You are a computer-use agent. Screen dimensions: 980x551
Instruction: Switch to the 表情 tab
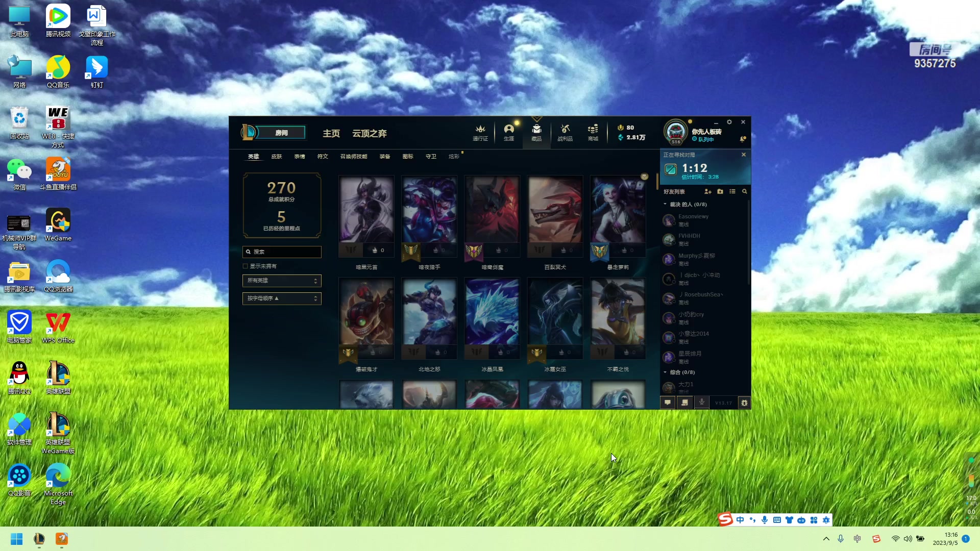coord(300,157)
